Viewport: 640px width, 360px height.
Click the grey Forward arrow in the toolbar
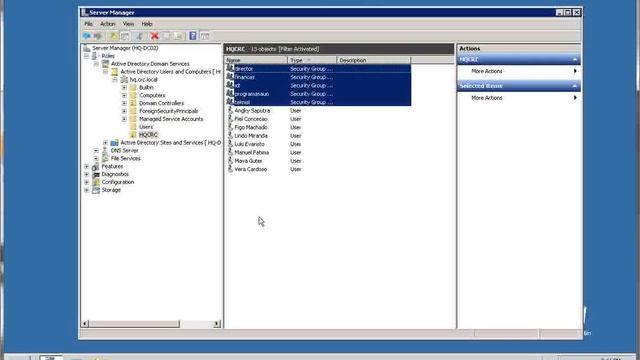pos(98,36)
